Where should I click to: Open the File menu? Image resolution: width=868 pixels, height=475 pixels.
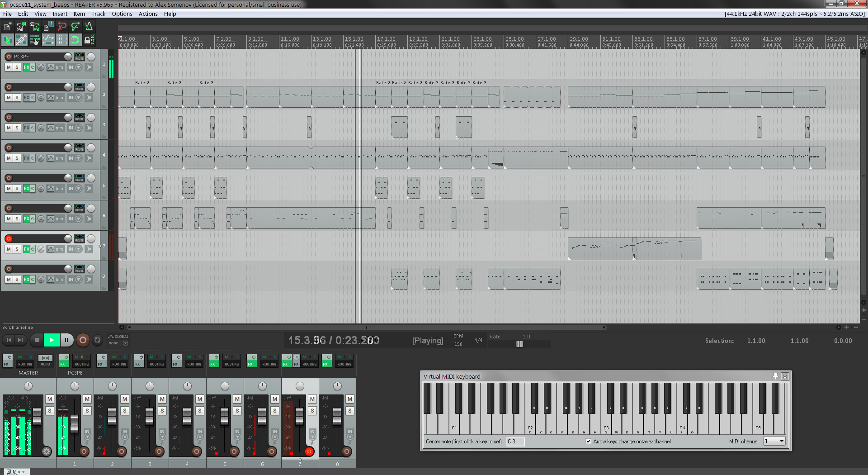click(x=7, y=14)
